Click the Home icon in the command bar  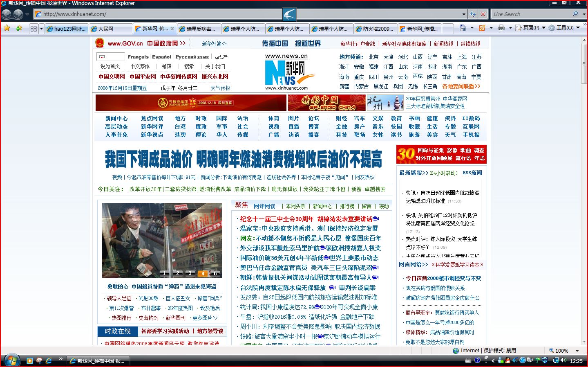(x=463, y=28)
